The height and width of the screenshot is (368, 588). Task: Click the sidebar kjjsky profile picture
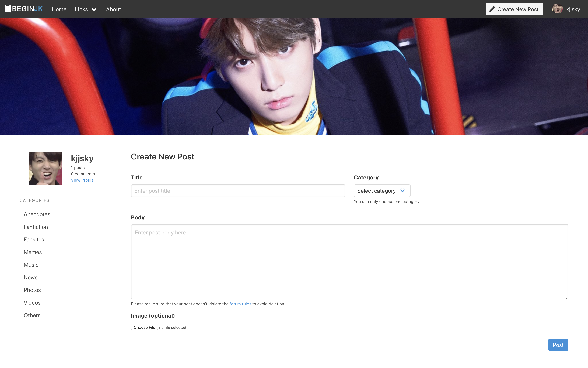45,169
